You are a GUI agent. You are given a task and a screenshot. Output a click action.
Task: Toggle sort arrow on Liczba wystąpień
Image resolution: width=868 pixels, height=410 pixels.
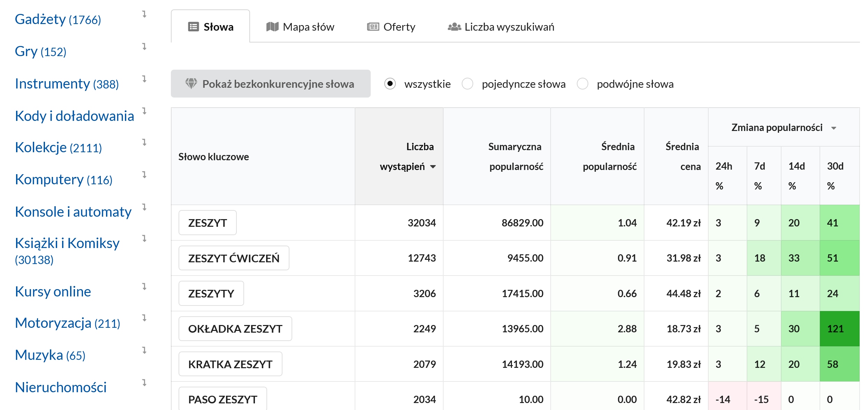click(x=433, y=167)
